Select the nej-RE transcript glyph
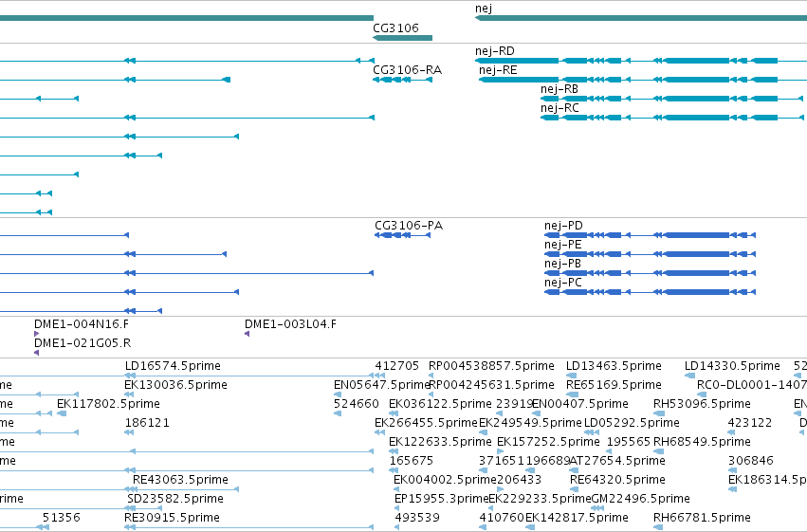The width and height of the screenshot is (807, 532). [643, 80]
